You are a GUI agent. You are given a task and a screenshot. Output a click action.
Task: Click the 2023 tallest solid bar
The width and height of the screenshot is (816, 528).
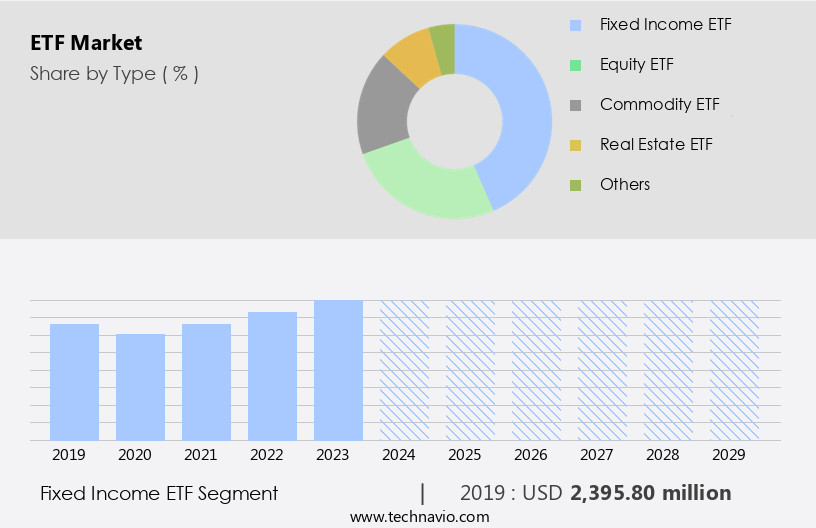point(338,370)
